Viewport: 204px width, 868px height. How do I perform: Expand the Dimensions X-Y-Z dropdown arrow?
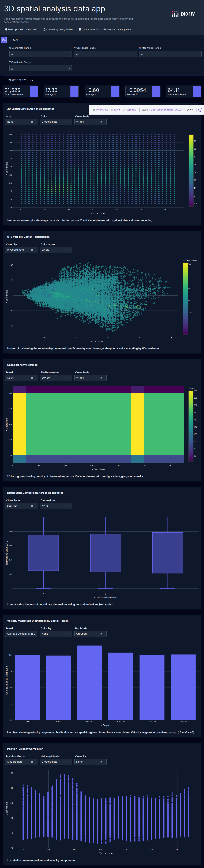coord(70,506)
